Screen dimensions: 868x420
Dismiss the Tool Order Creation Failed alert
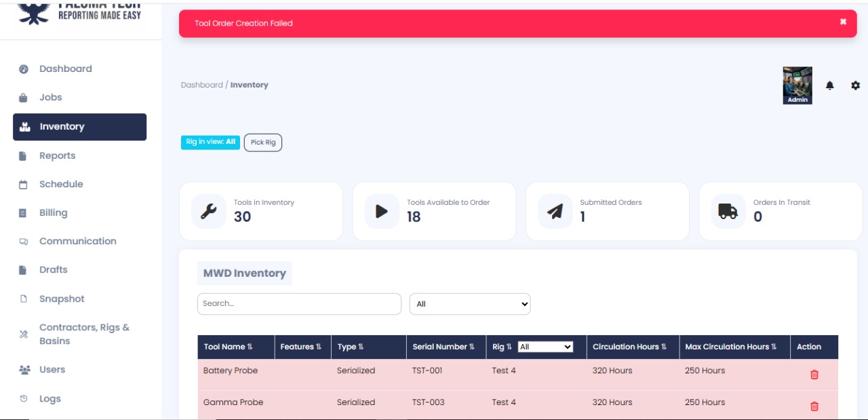tap(843, 22)
